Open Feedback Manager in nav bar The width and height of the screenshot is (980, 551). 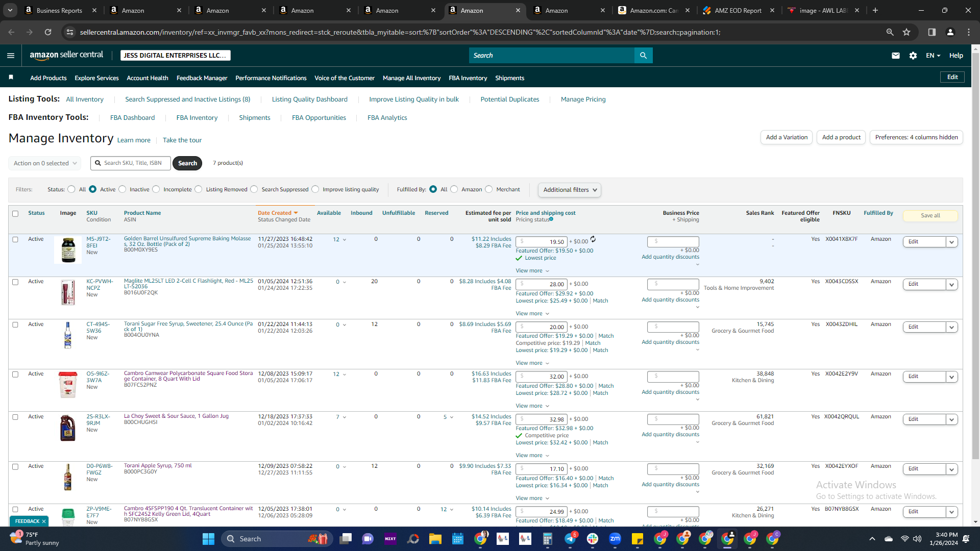tap(202, 78)
